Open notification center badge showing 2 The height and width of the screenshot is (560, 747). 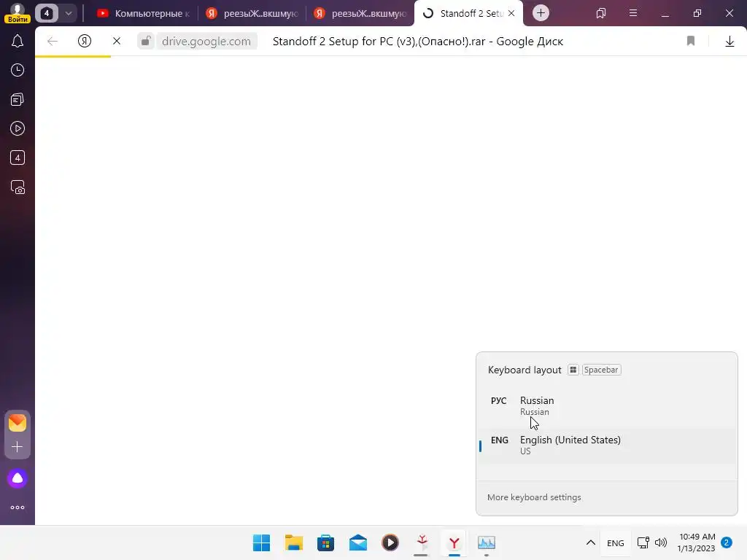727,542
